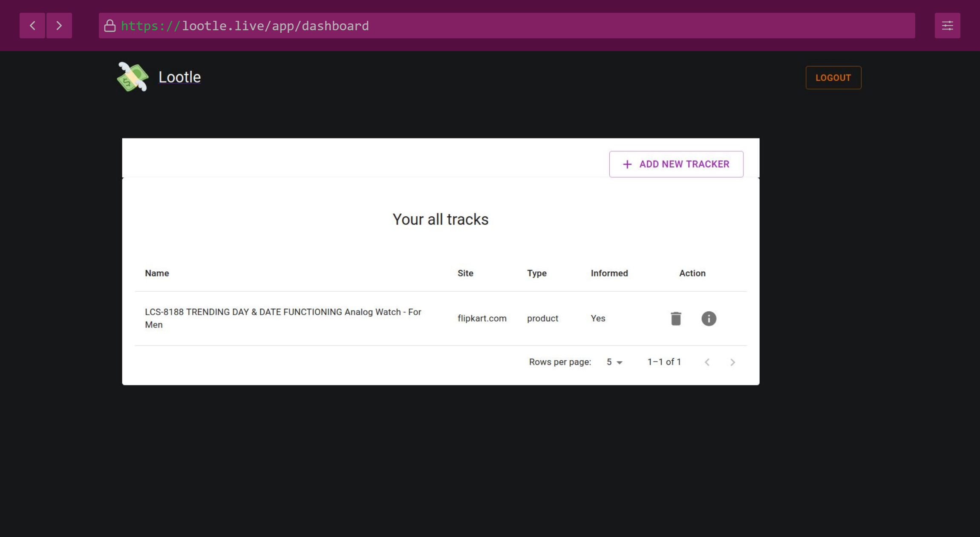Delete the LCS-8188 watch tracker
This screenshot has height=537, width=980.
point(676,319)
